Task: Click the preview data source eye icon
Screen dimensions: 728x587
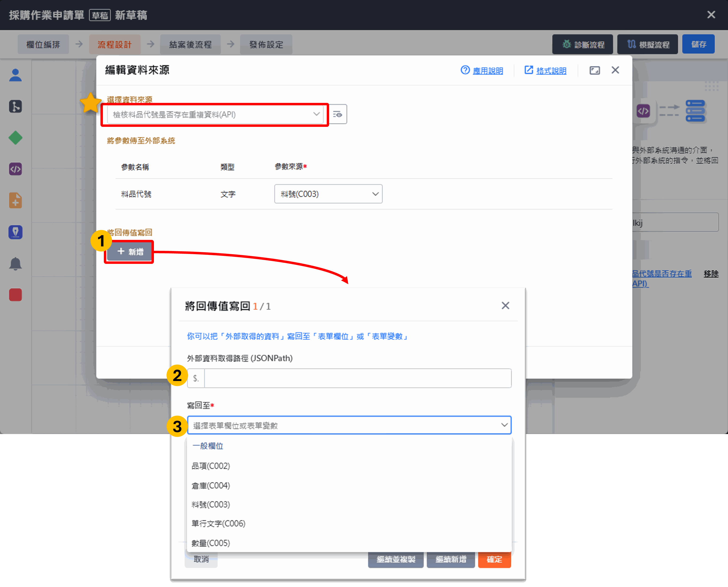Action: (x=337, y=114)
